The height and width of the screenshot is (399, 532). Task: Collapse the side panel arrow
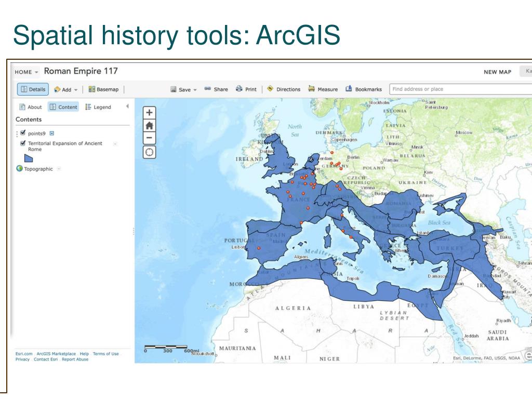pyautogui.click(x=127, y=106)
